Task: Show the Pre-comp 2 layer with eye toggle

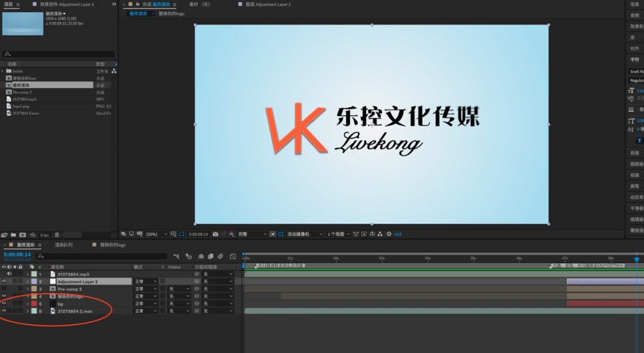Action: 4,289
